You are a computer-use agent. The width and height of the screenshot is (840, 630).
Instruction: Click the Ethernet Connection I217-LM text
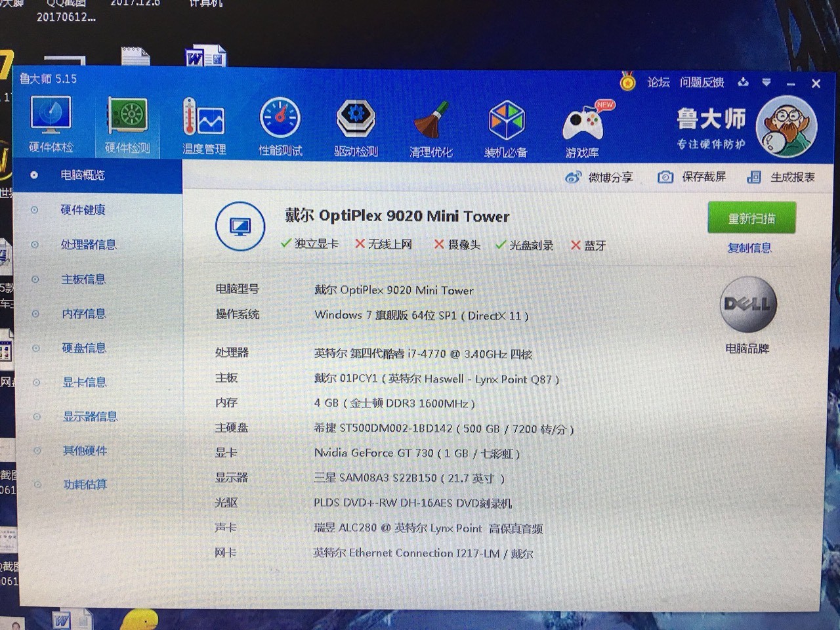tap(424, 553)
